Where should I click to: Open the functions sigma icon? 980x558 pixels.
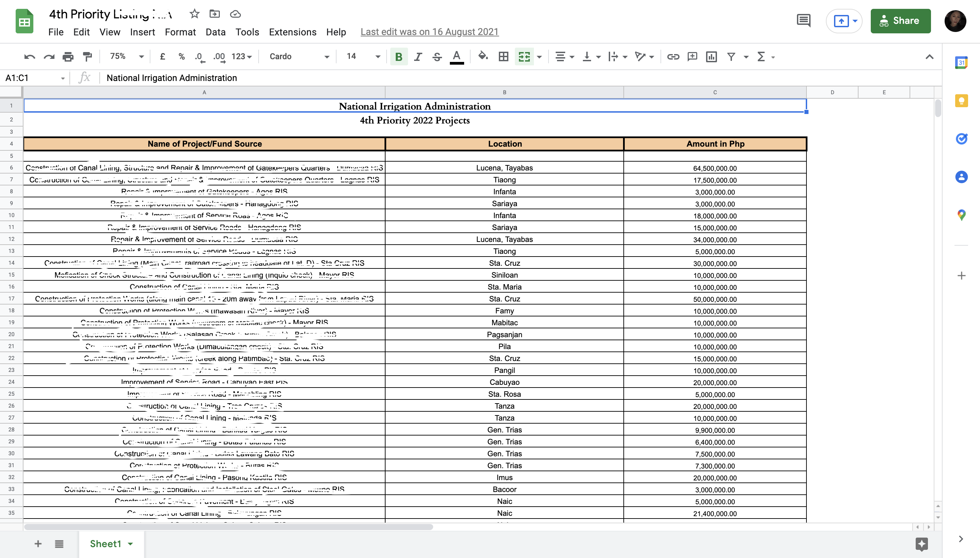click(761, 57)
